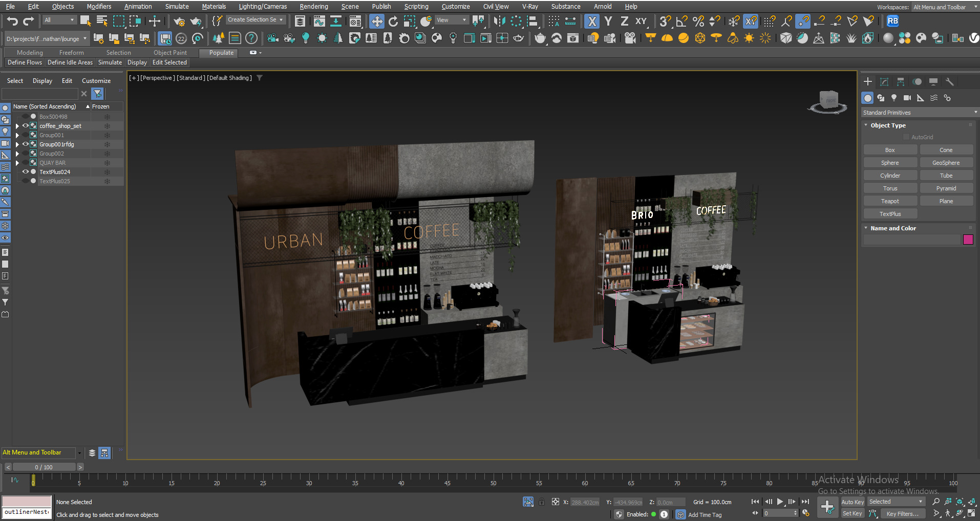Switch to the Modeling ribbon tab
This screenshot has height=521, width=980.
[x=30, y=53]
